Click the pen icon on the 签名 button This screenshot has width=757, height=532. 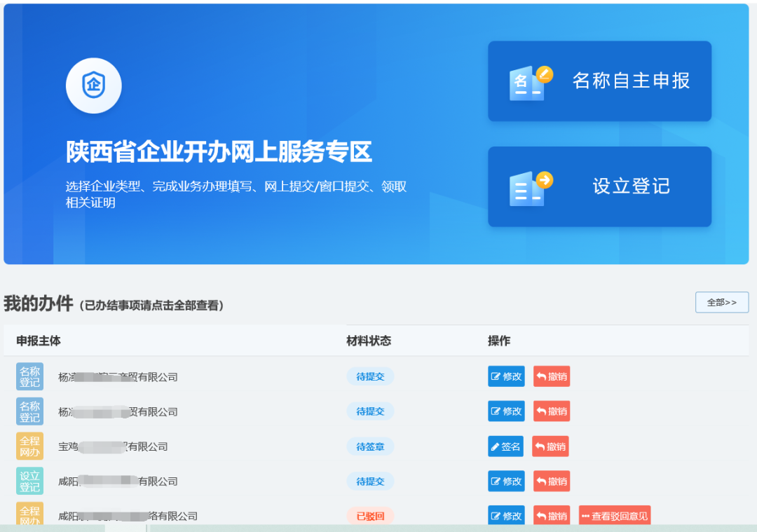tap(496, 446)
